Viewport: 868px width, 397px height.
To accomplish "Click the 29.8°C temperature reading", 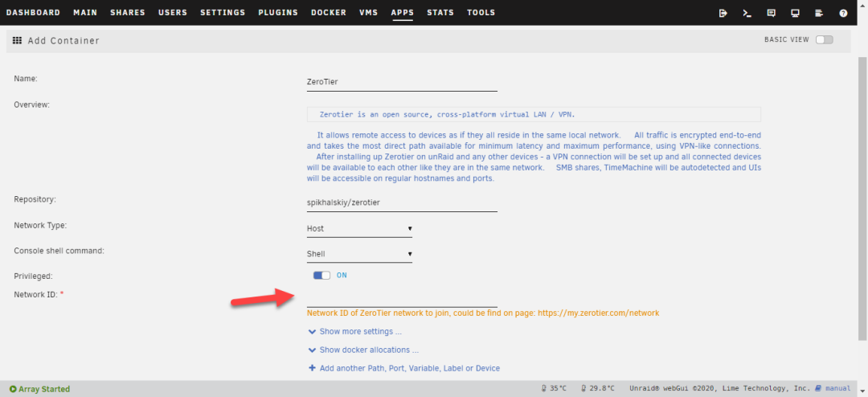I will pyautogui.click(x=597, y=389).
